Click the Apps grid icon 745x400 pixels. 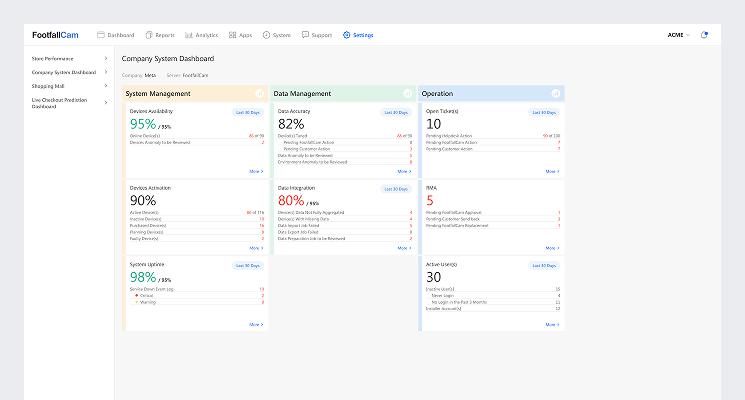click(233, 35)
